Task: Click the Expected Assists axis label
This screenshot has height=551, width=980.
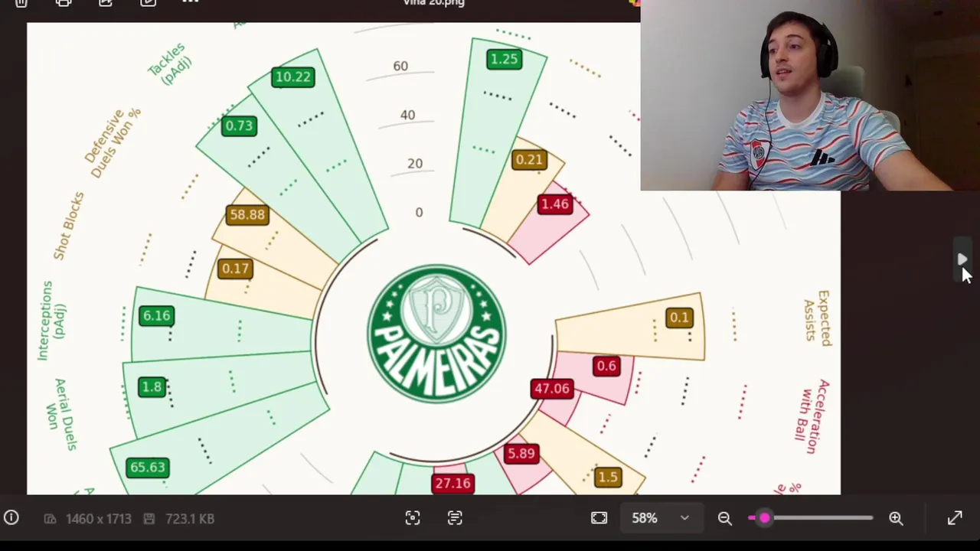Action: 817,318
